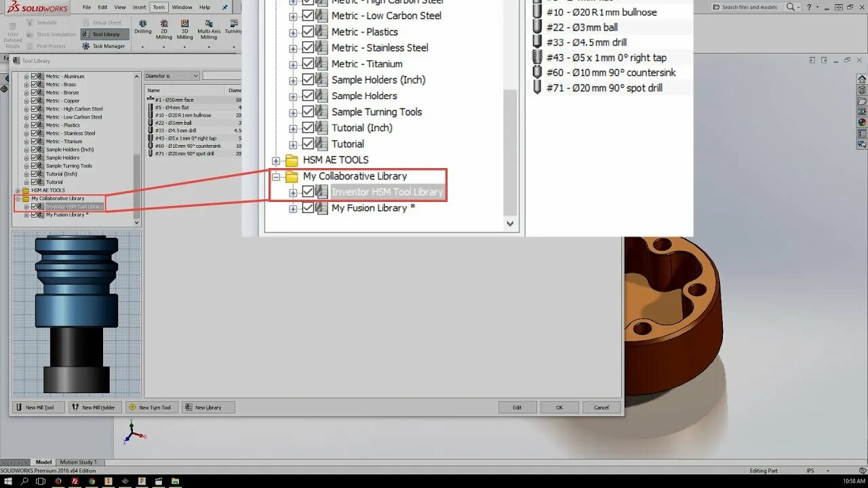Image resolution: width=868 pixels, height=488 pixels.
Task: Open View Palette icon in task pane
Action: click(x=862, y=112)
